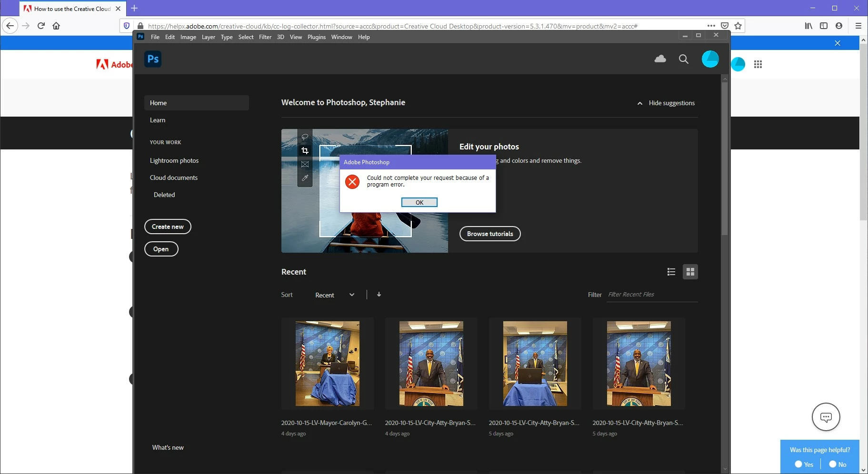Click the search magnifier in Photoshop
This screenshot has width=868, height=474.
click(x=684, y=59)
